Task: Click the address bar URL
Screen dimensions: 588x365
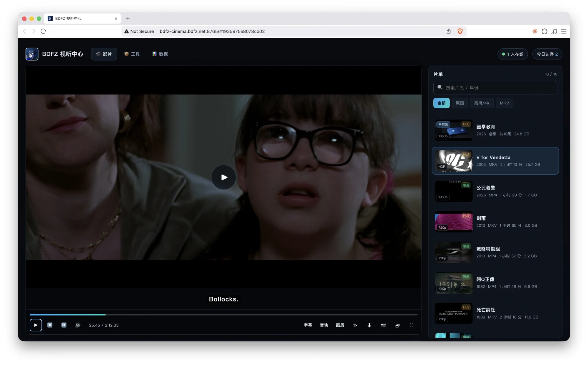Action: (212, 31)
